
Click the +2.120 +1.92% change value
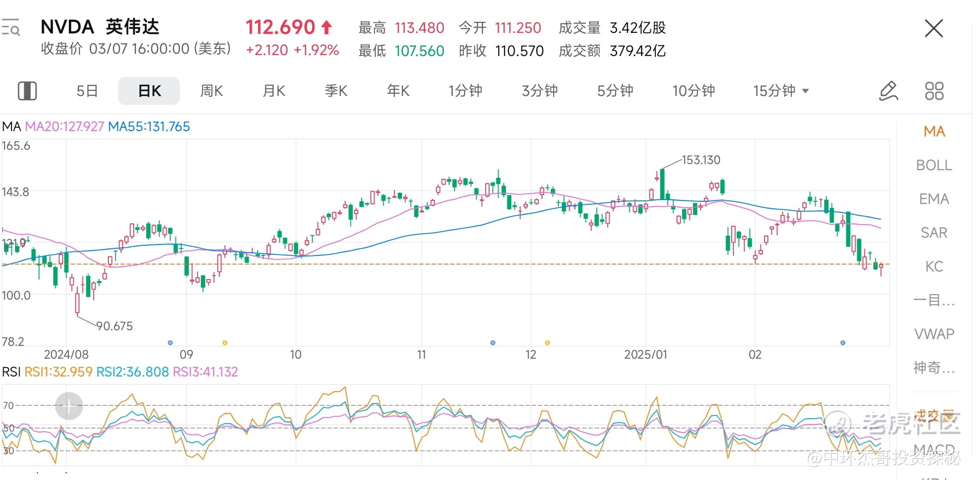point(292,50)
